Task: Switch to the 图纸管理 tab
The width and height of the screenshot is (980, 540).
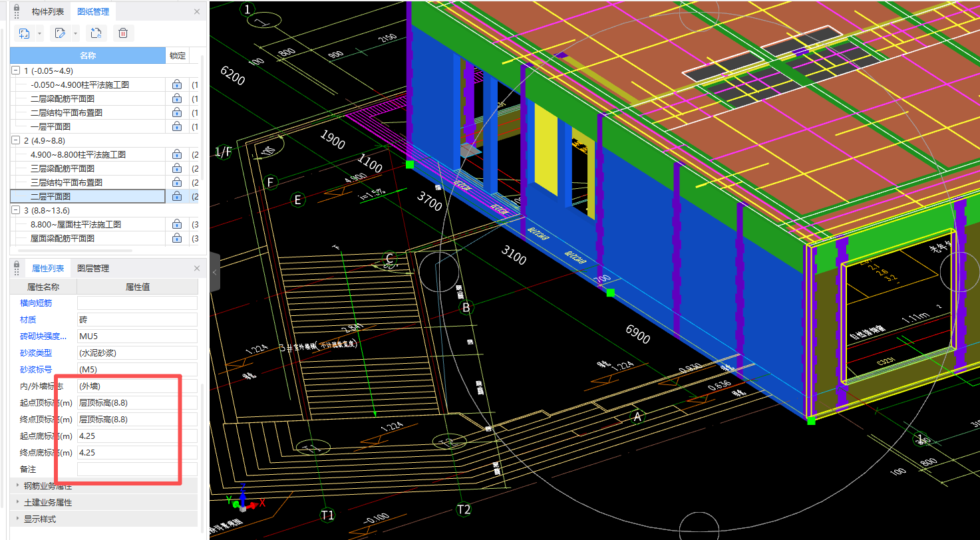Action: point(93,11)
